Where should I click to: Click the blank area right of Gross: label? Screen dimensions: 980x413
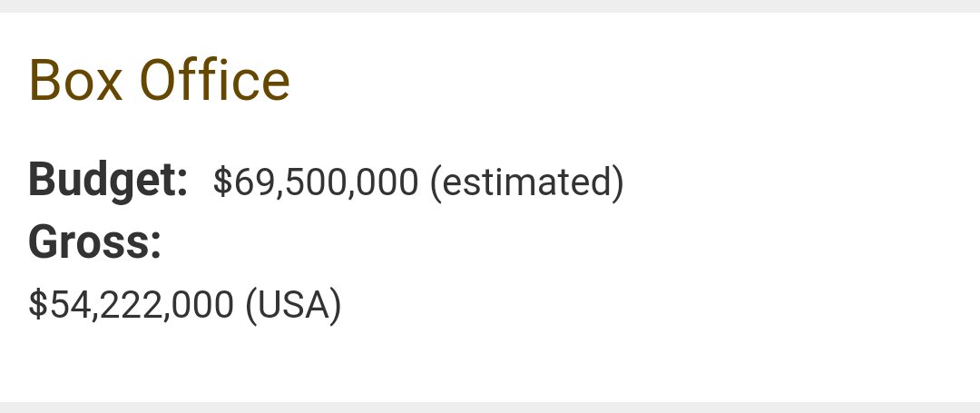tap(563, 242)
